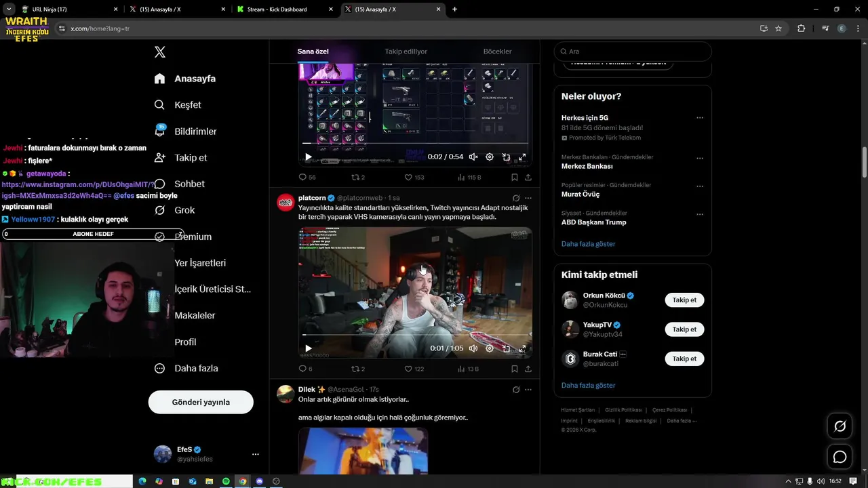
Task: Open platcorn profile avatar
Action: tap(285, 203)
